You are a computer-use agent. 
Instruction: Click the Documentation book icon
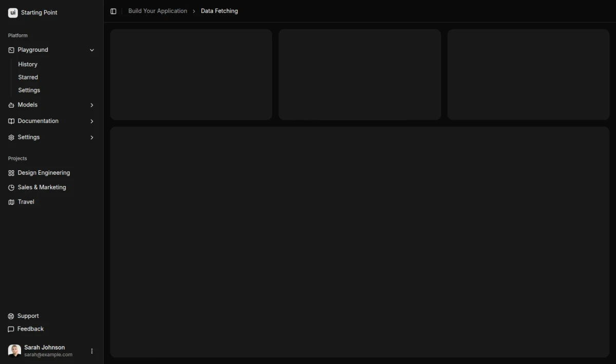[11, 122]
